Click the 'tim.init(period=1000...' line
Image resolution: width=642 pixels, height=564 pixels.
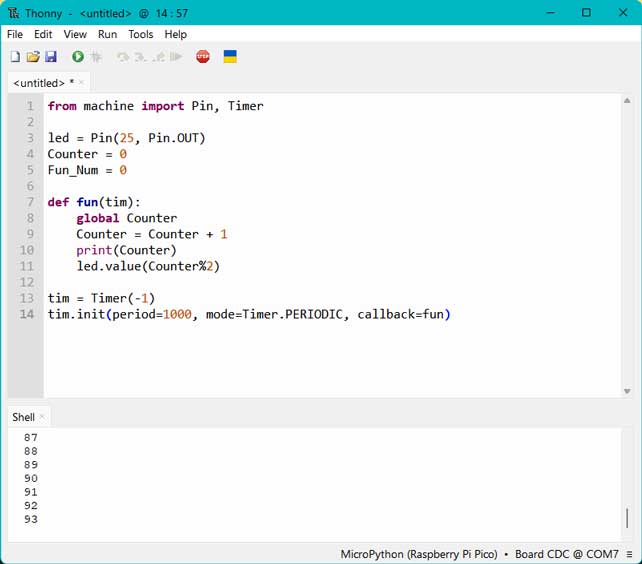point(249,314)
